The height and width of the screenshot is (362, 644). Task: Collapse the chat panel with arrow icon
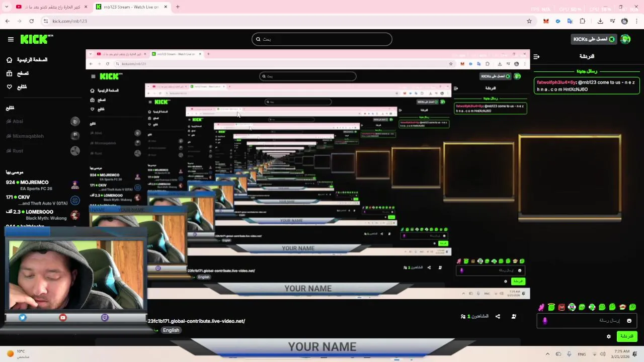click(x=536, y=57)
